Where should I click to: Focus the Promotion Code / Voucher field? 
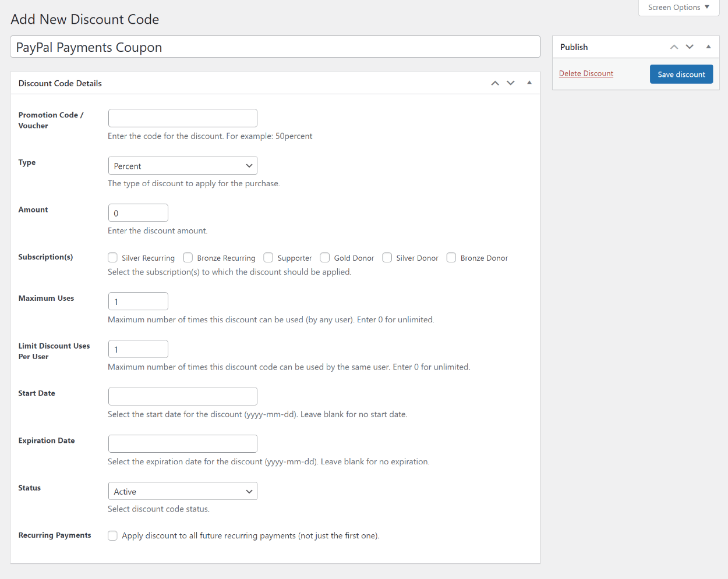pos(183,118)
